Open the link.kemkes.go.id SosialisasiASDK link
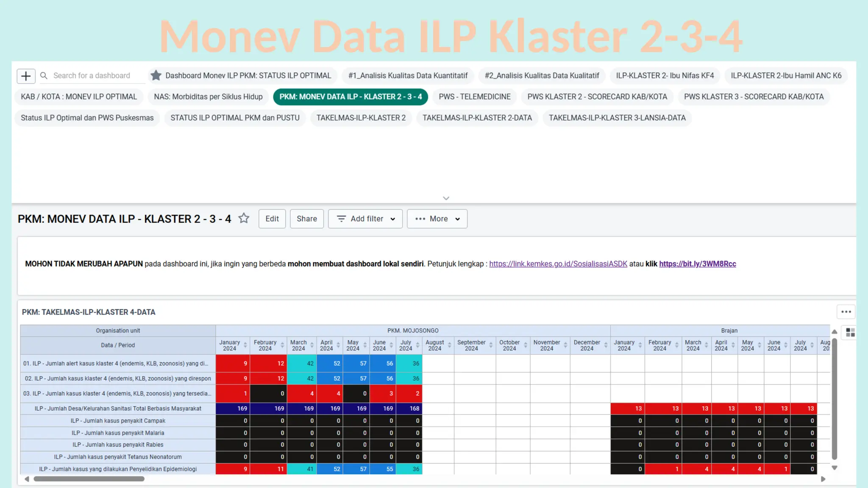 pos(558,264)
